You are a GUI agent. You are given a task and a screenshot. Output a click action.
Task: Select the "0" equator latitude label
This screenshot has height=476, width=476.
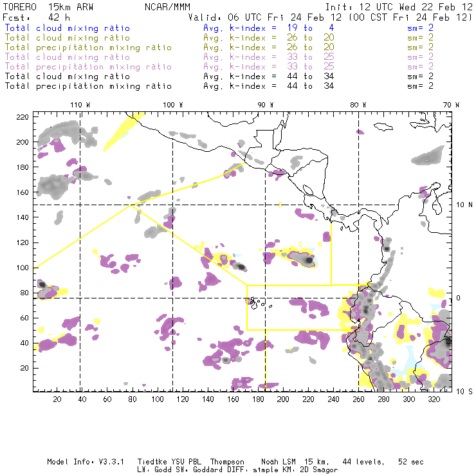(x=459, y=298)
